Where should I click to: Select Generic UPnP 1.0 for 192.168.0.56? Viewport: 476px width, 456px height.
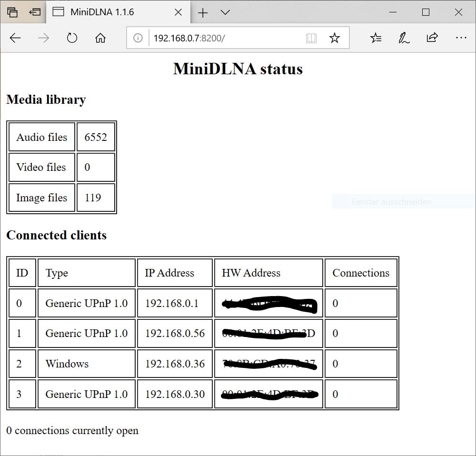[x=87, y=333]
